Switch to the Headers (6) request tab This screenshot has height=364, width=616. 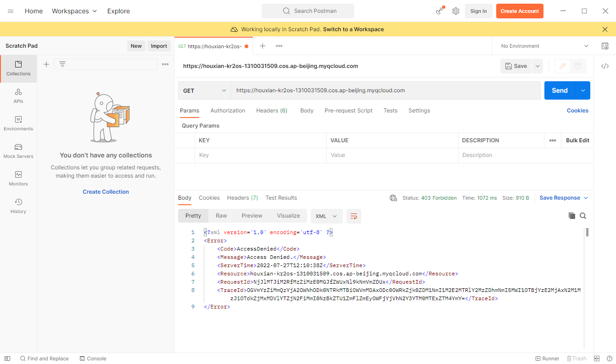pos(272,111)
